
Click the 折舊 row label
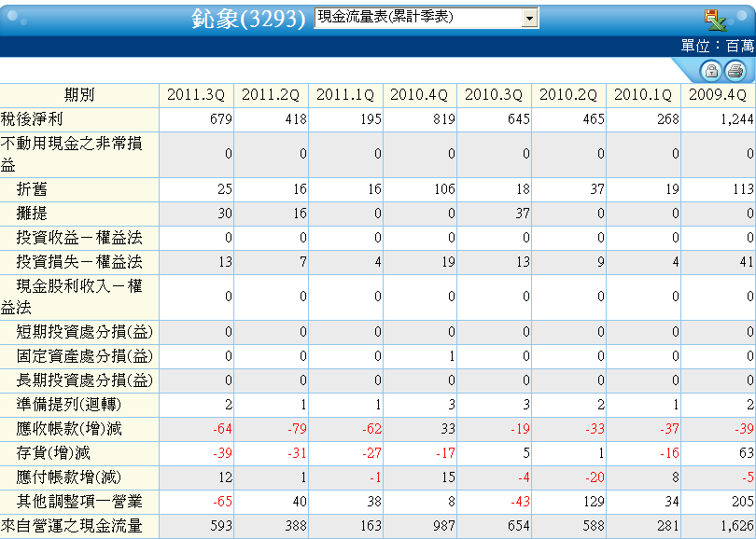tap(32, 189)
